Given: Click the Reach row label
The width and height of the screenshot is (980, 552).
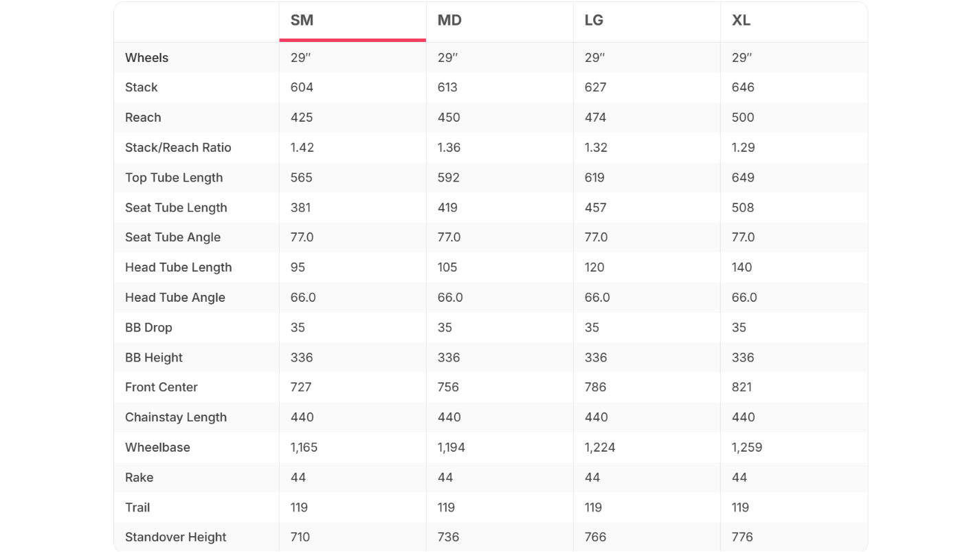Looking at the screenshot, I should 143,118.
